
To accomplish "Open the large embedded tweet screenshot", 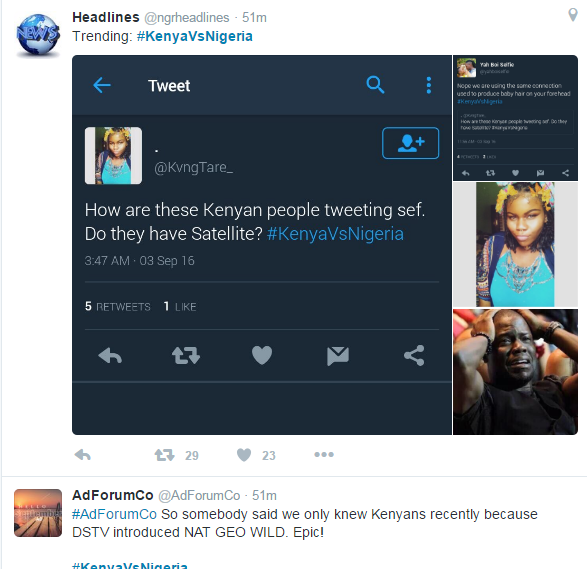I will click(x=262, y=245).
